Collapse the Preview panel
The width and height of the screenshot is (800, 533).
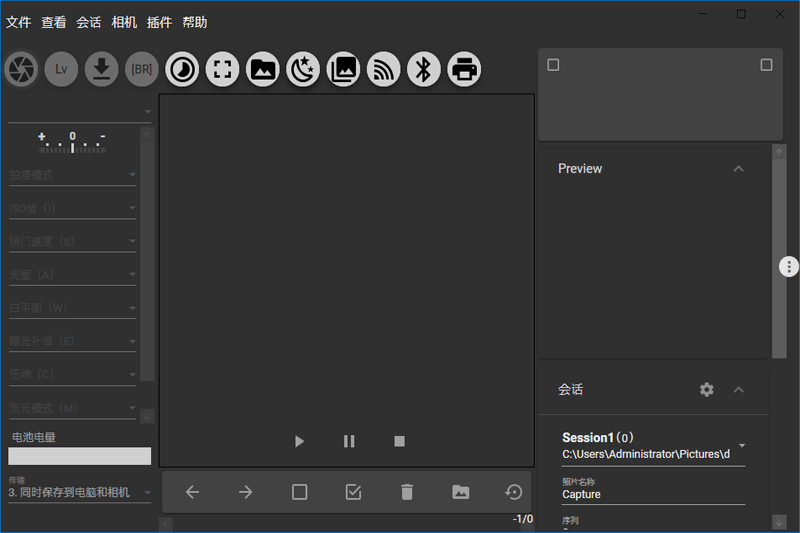(739, 169)
